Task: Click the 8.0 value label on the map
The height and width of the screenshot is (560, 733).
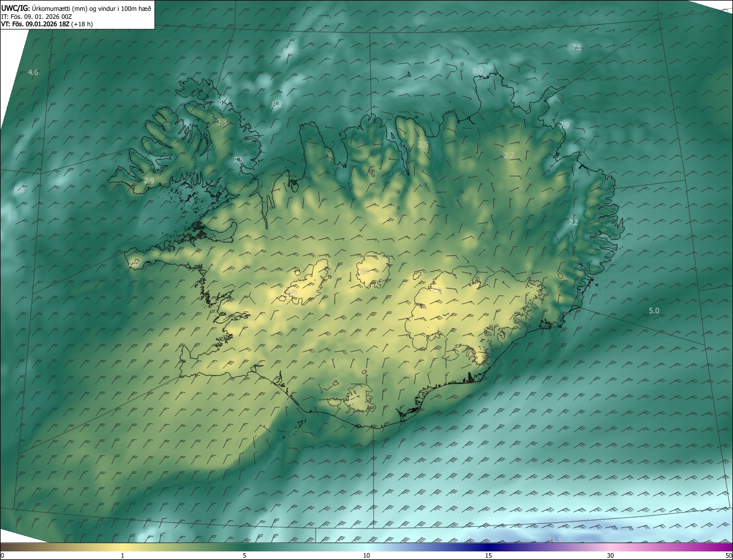Action: pyautogui.click(x=478, y=70)
